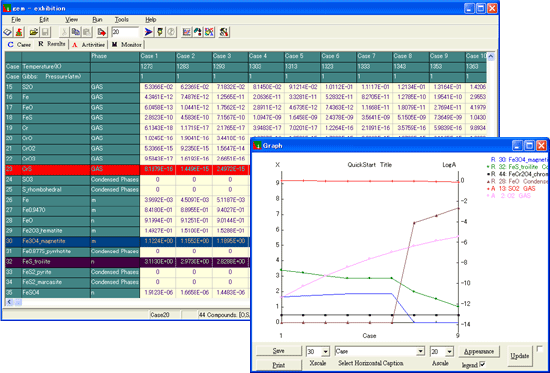550x373 pixels.
Task: Click the blue arrow run icon
Action: pyautogui.click(x=149, y=32)
